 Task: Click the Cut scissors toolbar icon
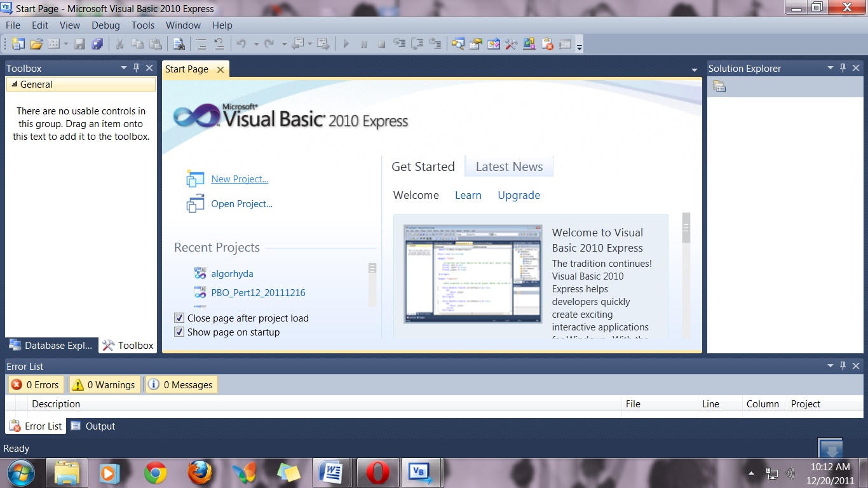(x=119, y=44)
